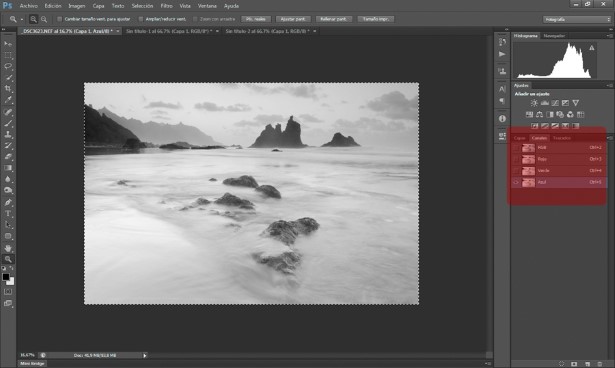Select the Zoom tool in toolbox
The image size is (615, 368).
8,259
